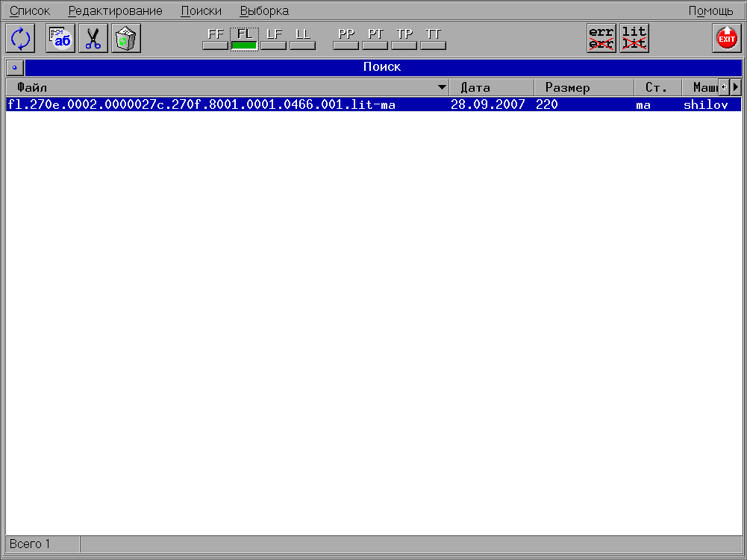The width and height of the screenshot is (747, 560).
Task: Open the Поиски menu
Action: [x=201, y=10]
